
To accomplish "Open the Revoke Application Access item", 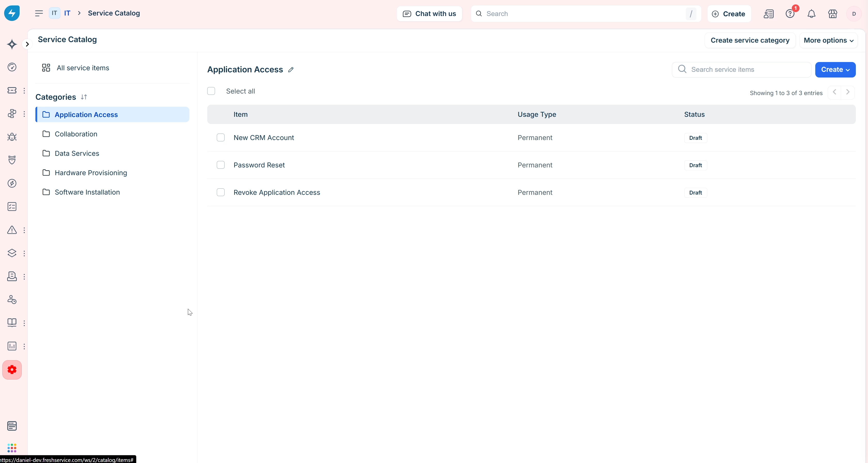I will (x=277, y=192).
